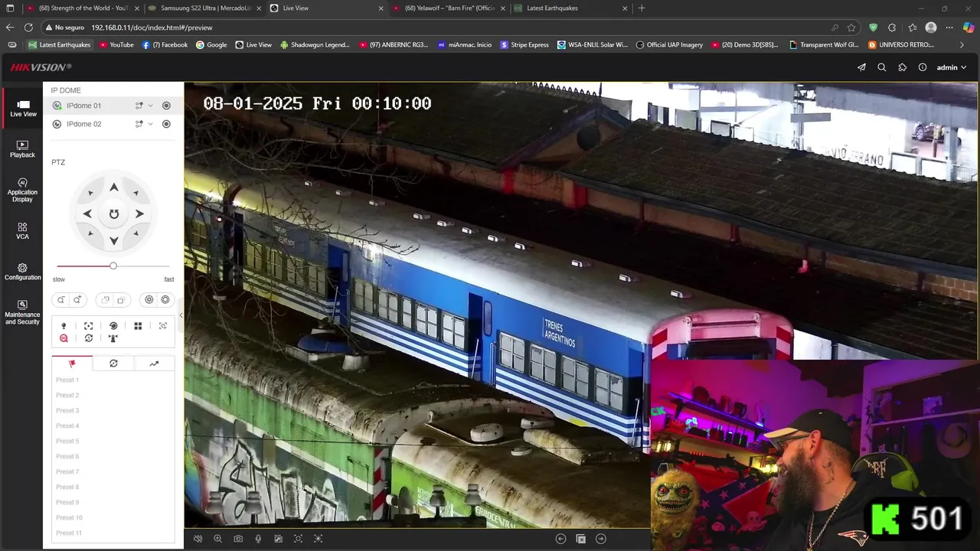Screen dimensions: 980x551
Task: Toggle recording for IPdome 02
Action: coord(166,124)
